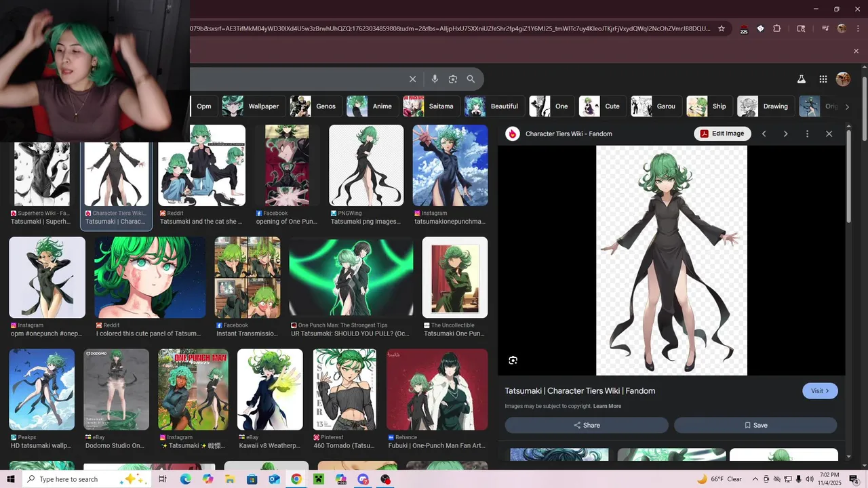Open Microsoft Store from the taskbar

(x=252, y=479)
